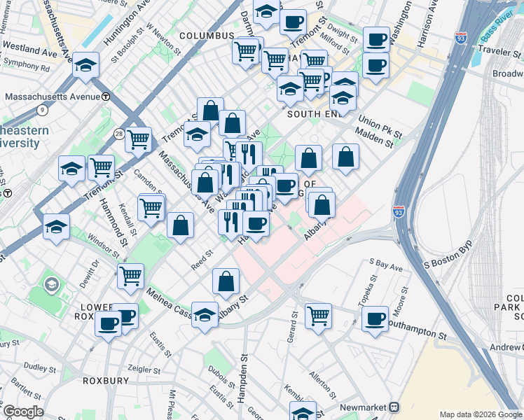Open graduation cap marker left of Tremont St cart
The height and width of the screenshot is (420, 524).
[71, 169]
